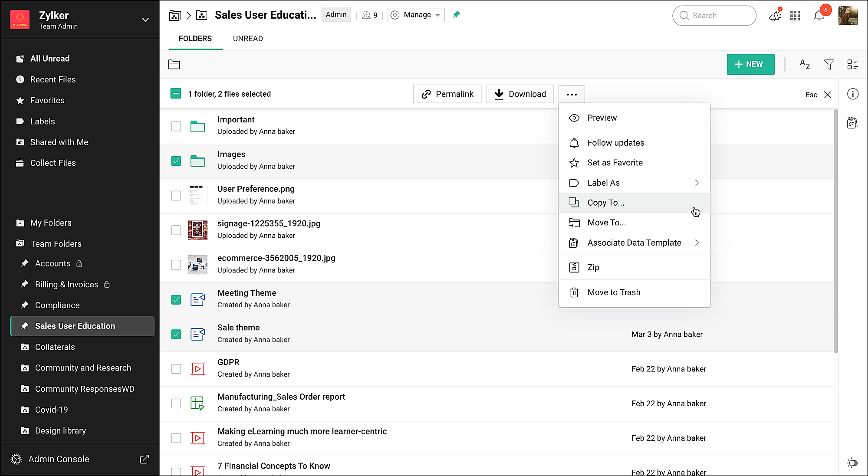Open the notifications bell icon
The height and width of the screenshot is (476, 868).
point(819,16)
